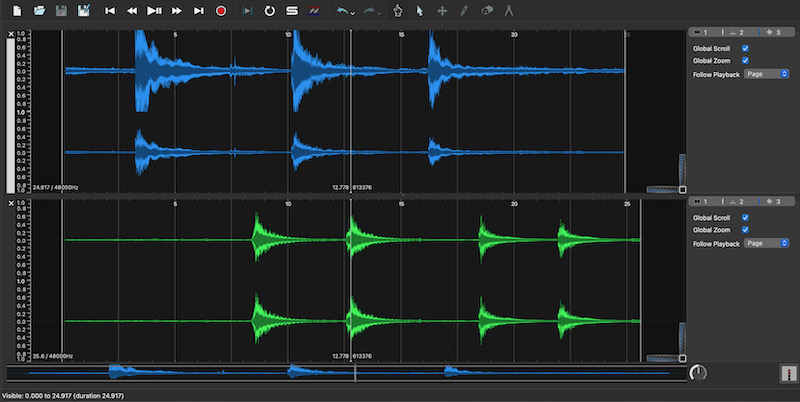
Task: Click the 10 second mark in blue pane
Action: pyautogui.click(x=288, y=35)
